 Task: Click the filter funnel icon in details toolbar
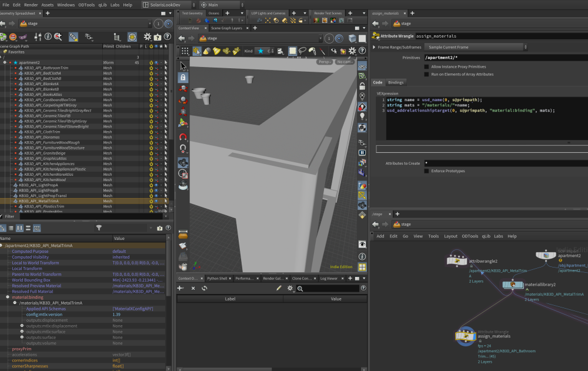[x=99, y=228]
